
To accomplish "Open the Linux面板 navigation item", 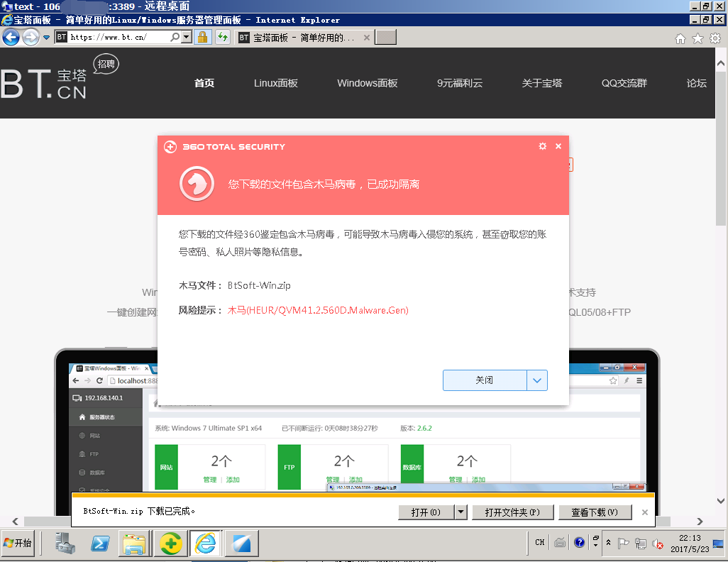I will pos(276,83).
